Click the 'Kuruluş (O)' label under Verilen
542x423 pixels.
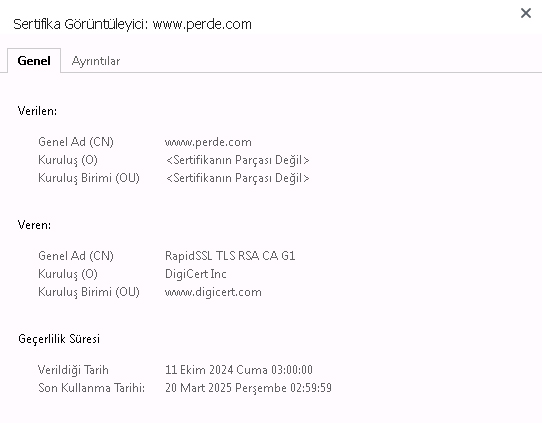point(68,160)
